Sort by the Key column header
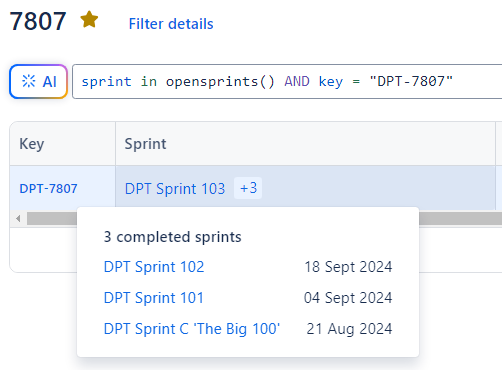 pos(32,144)
